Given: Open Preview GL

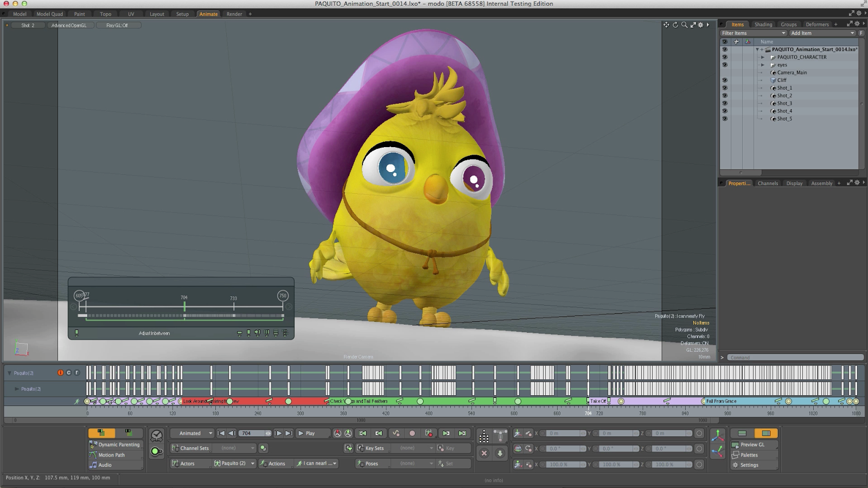Looking at the screenshot, I should 754,445.
